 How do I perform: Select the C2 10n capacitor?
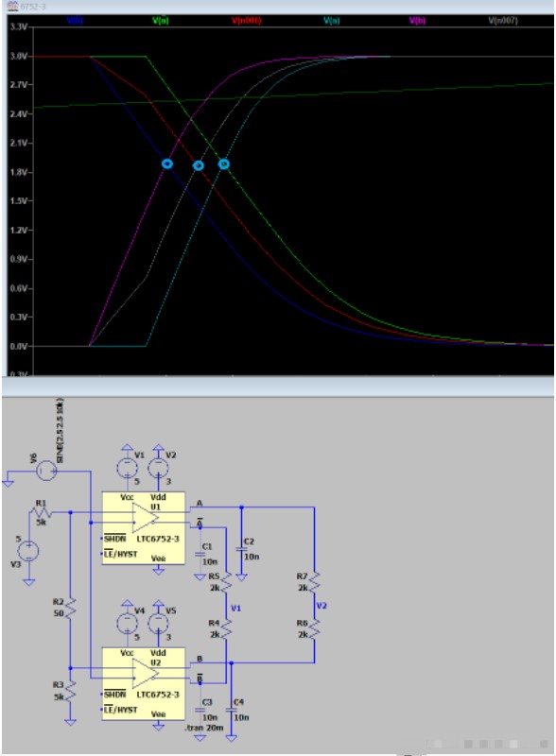(x=242, y=550)
